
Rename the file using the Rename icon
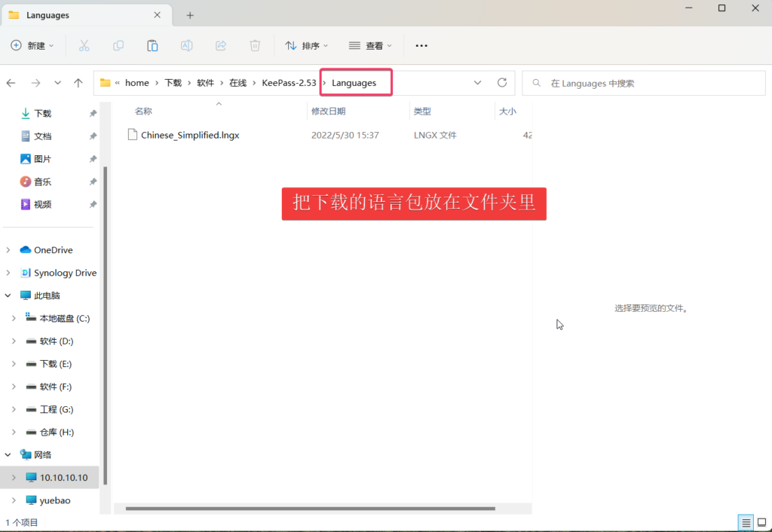click(186, 45)
